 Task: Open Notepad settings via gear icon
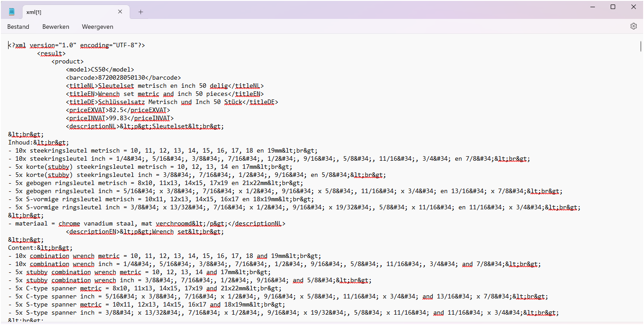pos(633,27)
